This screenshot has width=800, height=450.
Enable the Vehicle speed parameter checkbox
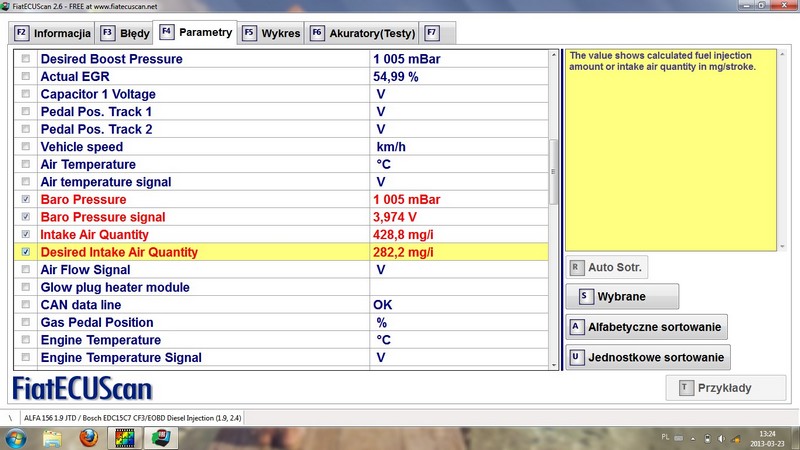click(26, 147)
